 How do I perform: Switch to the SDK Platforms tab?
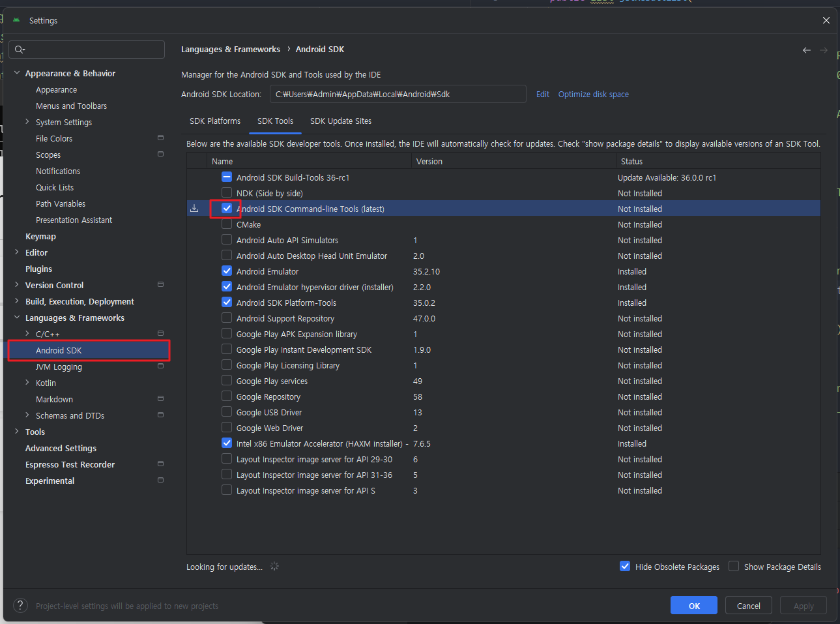(215, 121)
